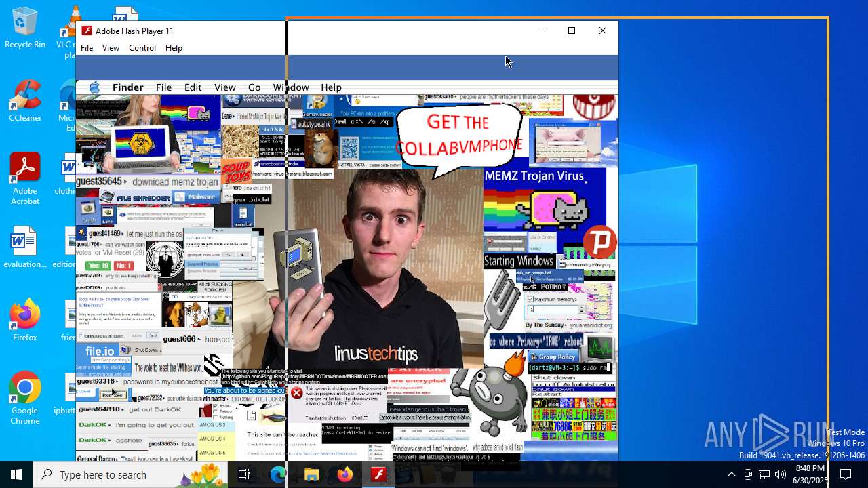Click the Adobe Flash Player title bar icon
This screenshot has width=868, height=488.
[x=87, y=30]
